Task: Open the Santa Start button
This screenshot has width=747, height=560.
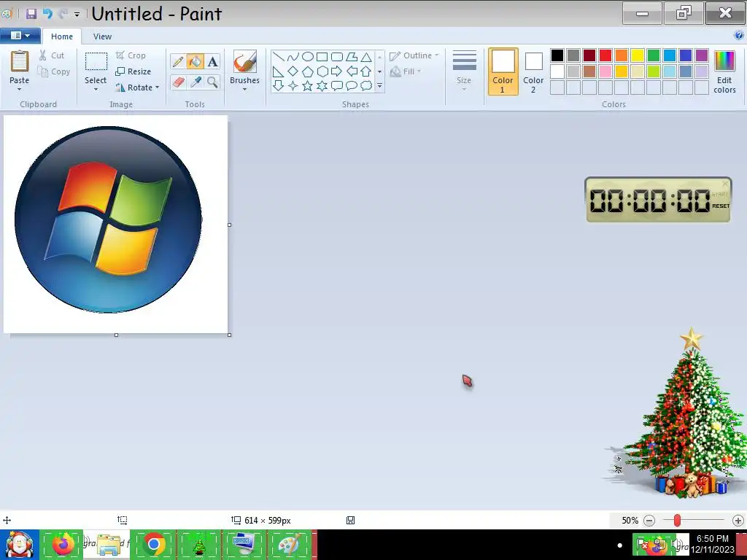Action: [19, 544]
